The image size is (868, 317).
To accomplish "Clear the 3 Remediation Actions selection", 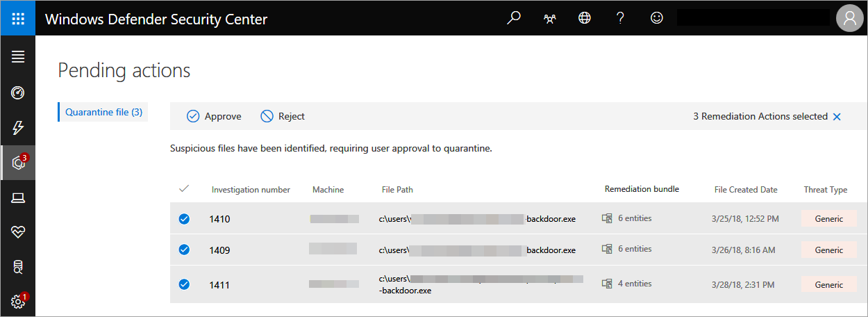I will pyautogui.click(x=837, y=117).
